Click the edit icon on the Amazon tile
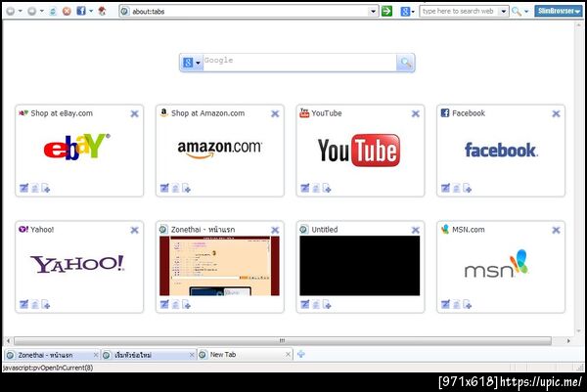Viewport: 587px width, 392px height. tap(164, 188)
